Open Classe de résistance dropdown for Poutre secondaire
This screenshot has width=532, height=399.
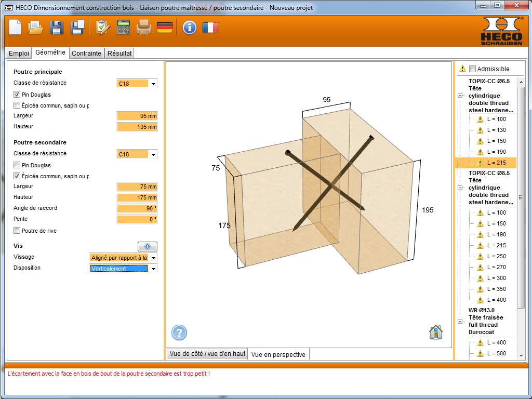tap(153, 154)
